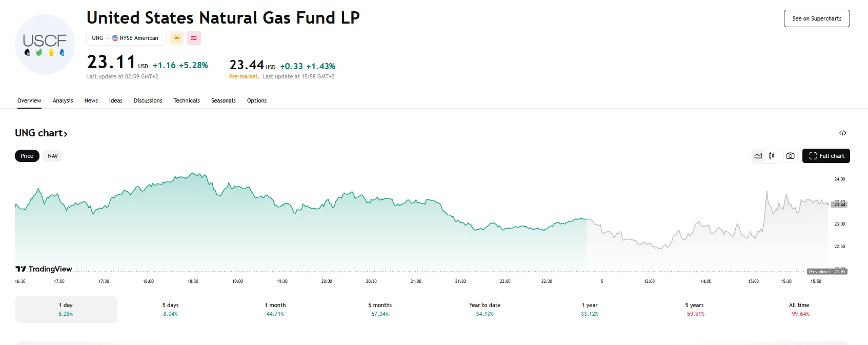The image size is (868, 345).
Task: Select the All time range
Action: click(x=799, y=309)
